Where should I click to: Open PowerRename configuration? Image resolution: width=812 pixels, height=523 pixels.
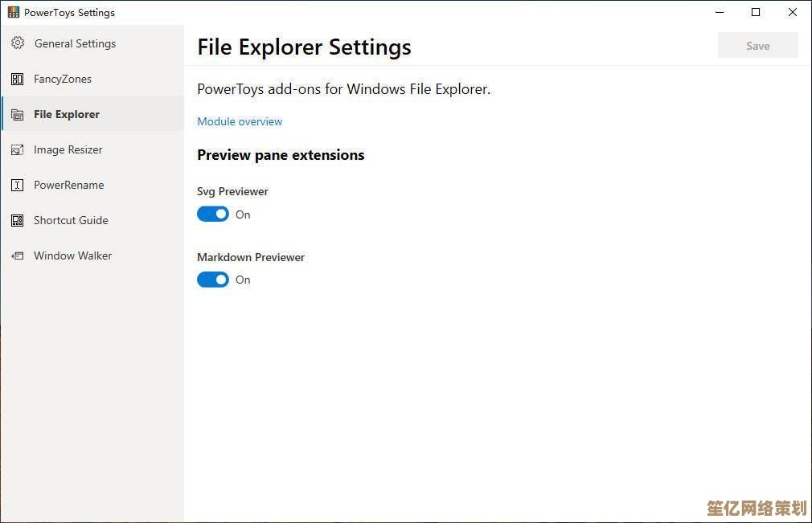tap(68, 185)
